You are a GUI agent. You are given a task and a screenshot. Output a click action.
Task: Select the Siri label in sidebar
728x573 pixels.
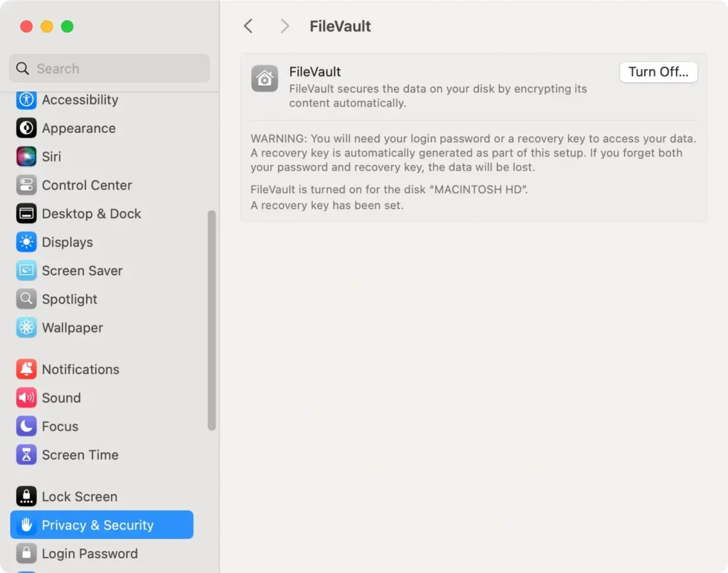[x=51, y=156]
